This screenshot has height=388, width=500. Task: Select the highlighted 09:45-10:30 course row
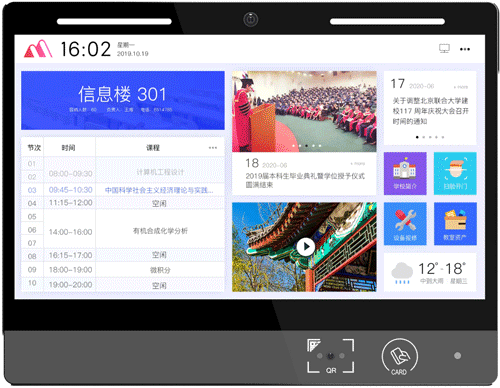tap(123, 190)
